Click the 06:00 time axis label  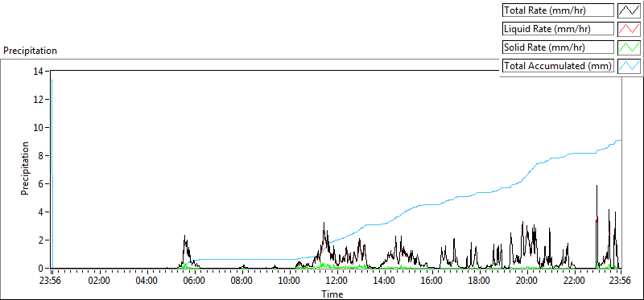tap(195, 282)
